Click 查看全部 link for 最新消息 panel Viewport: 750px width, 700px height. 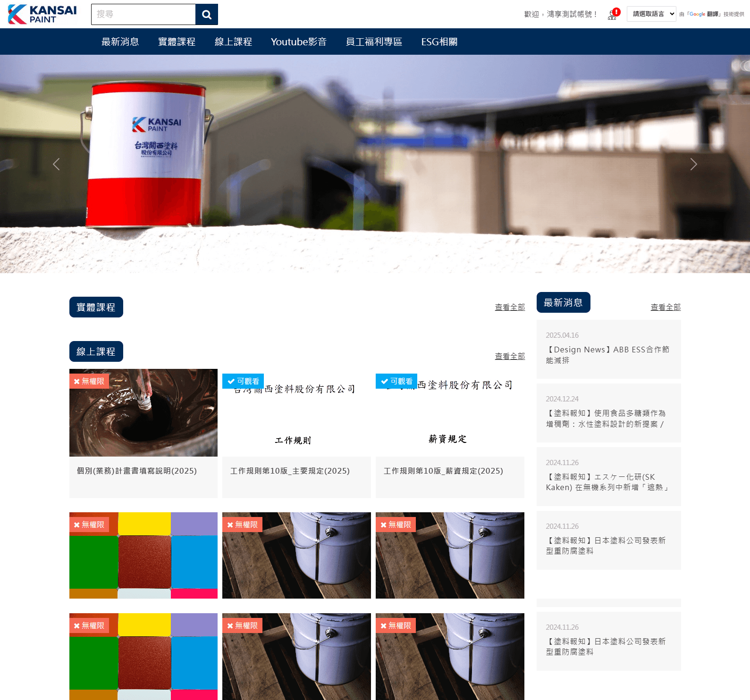[665, 307]
